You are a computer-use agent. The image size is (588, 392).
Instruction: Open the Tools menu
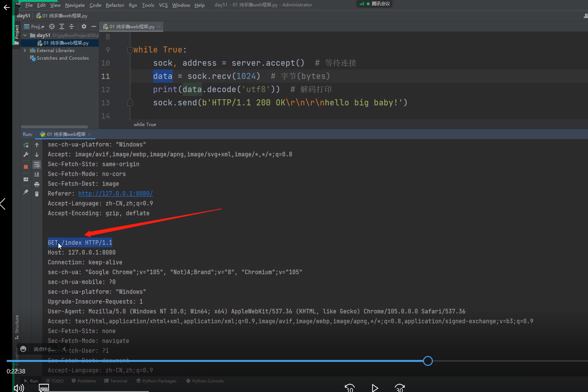[148, 5]
